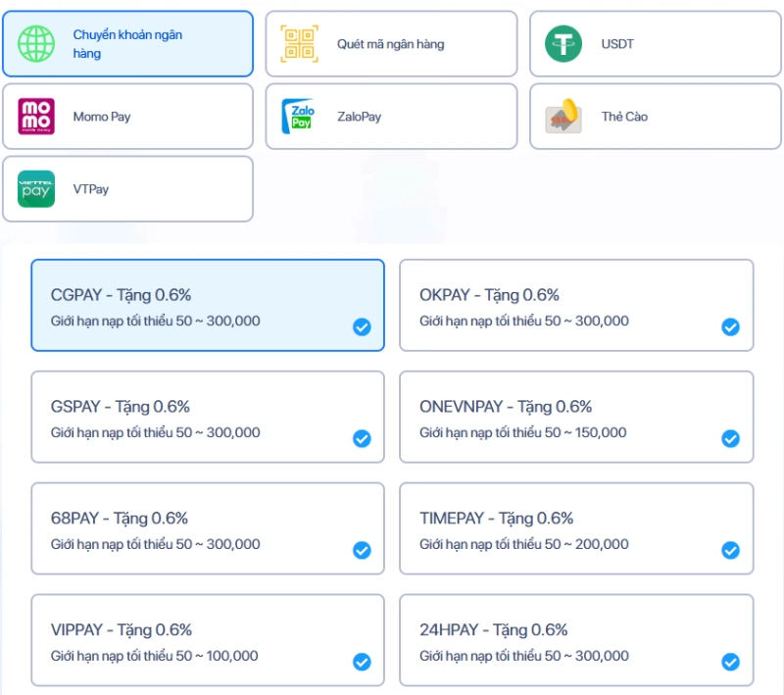This screenshot has width=784, height=695.
Task: Choose the 24HPAY payment option
Action: pyautogui.click(x=576, y=640)
